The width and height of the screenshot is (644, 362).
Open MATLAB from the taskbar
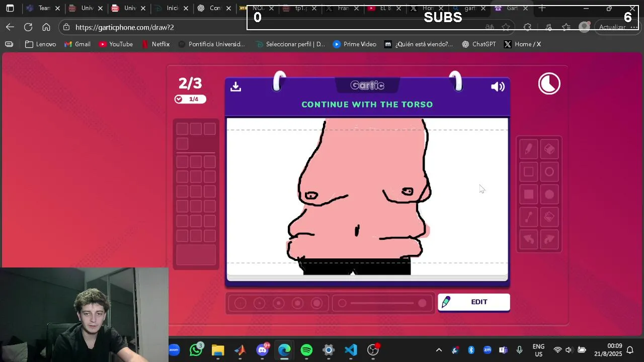(x=240, y=350)
